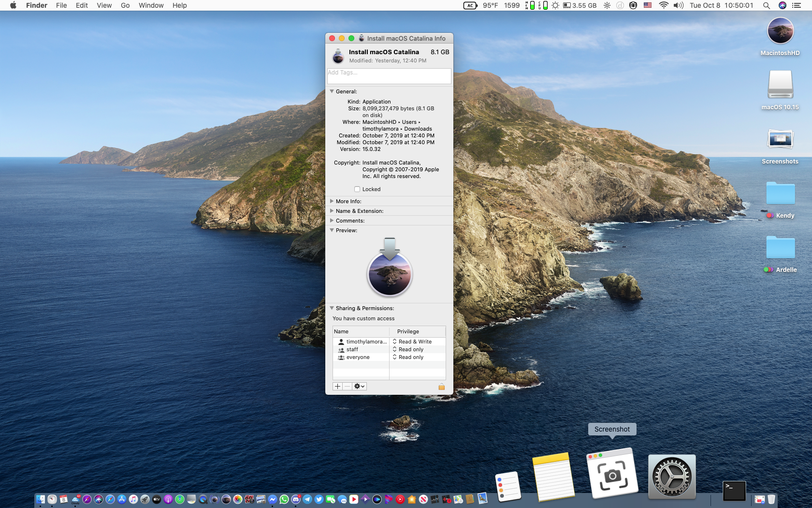This screenshot has width=812, height=508.
Task: Open the View menu
Action: tap(104, 5)
